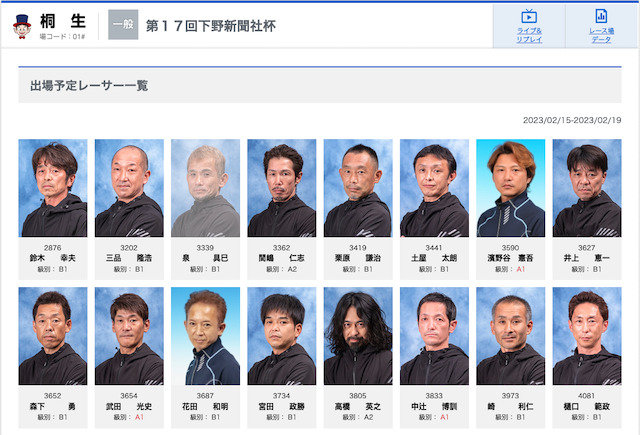Select racer 3687 花田和明 portrait
The image size is (640, 435).
(x=205, y=336)
